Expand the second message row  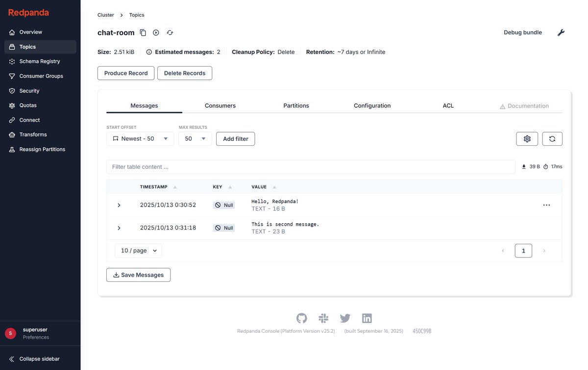[x=119, y=228]
